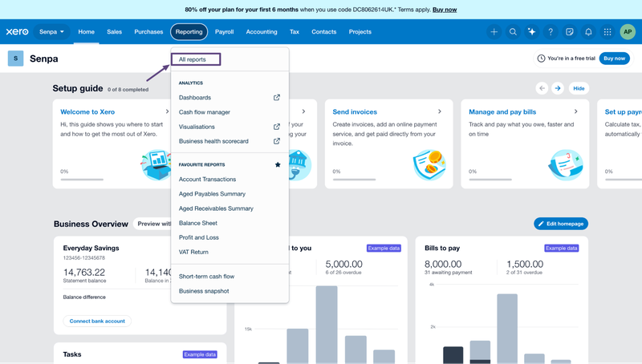Click the Welcome to Xero progress bar
642x364 pixels.
pyautogui.click(x=82, y=179)
